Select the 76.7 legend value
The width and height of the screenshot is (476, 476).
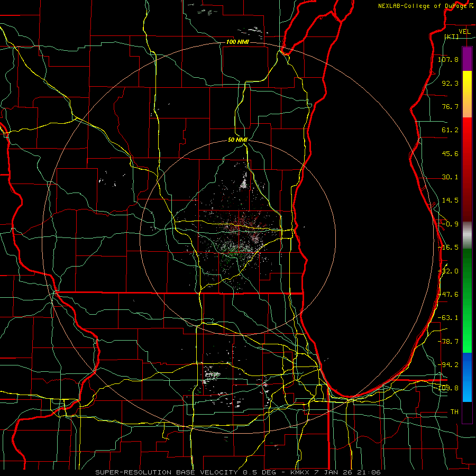point(450,106)
